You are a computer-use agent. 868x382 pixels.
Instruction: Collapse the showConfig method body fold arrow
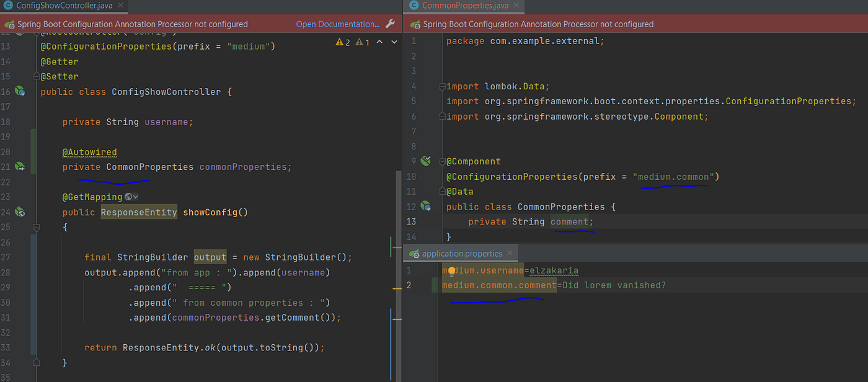(36, 227)
